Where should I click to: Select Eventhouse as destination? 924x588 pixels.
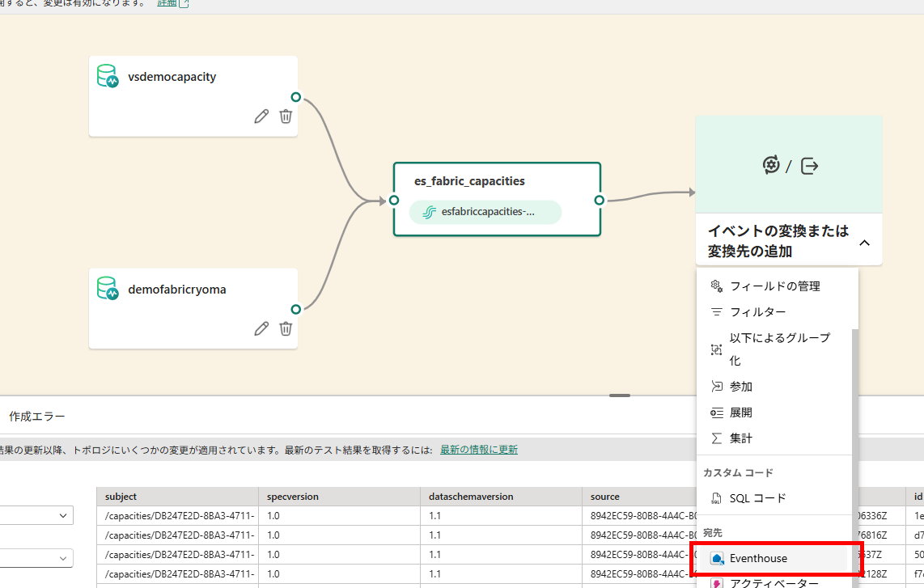[x=774, y=559]
